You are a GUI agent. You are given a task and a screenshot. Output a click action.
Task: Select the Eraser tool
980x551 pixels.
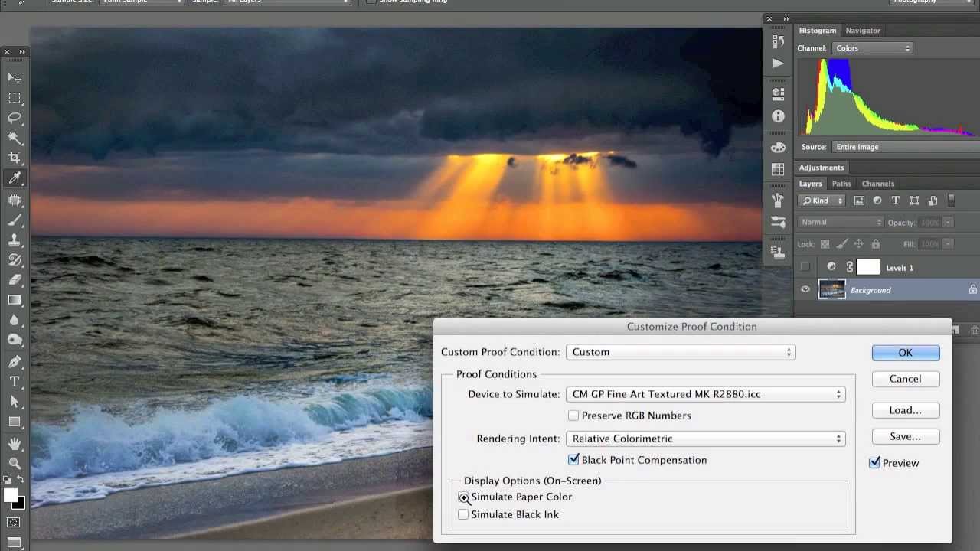(x=15, y=280)
